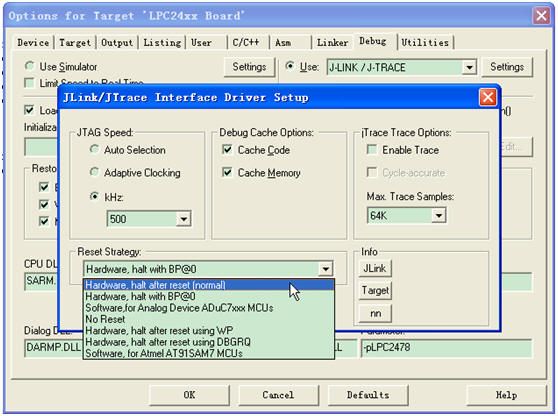Image resolution: width=558 pixels, height=416 pixels.
Task: Open J-LINK Settings button on right
Action: [x=507, y=67]
